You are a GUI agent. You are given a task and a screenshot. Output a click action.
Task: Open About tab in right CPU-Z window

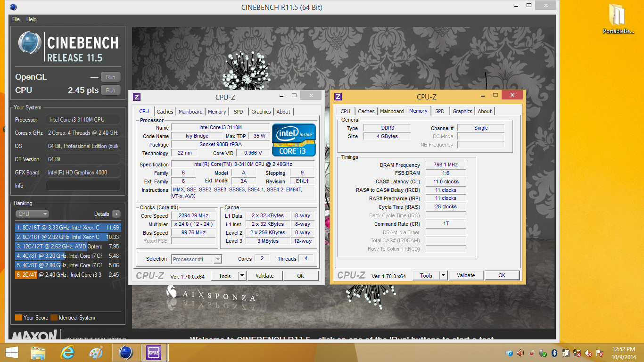485,111
